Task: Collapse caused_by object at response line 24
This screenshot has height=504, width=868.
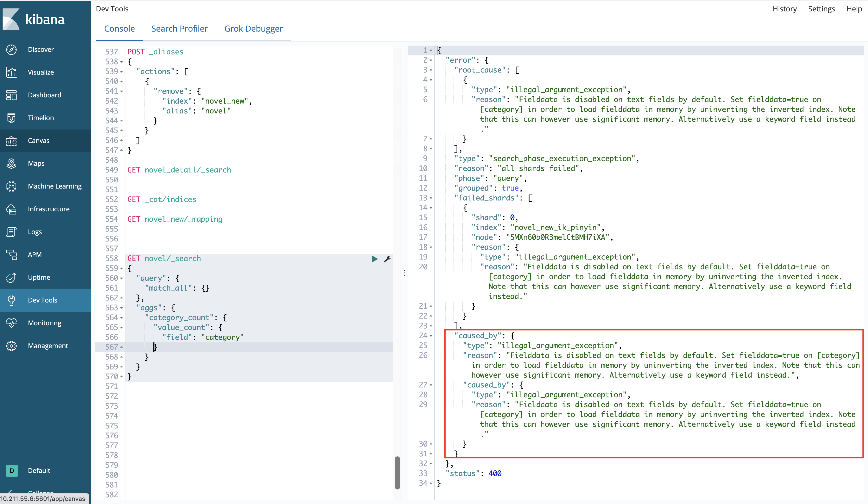Action: pyautogui.click(x=431, y=336)
